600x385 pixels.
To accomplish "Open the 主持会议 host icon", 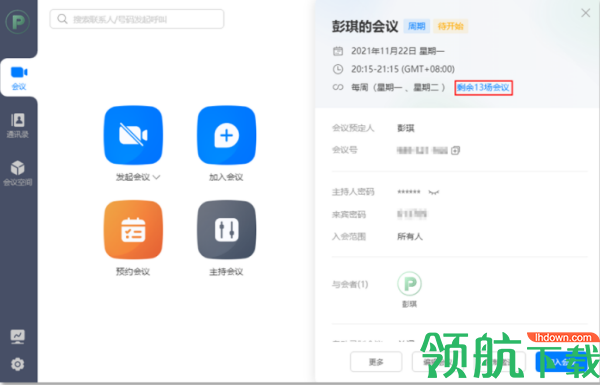I will 227,230.
